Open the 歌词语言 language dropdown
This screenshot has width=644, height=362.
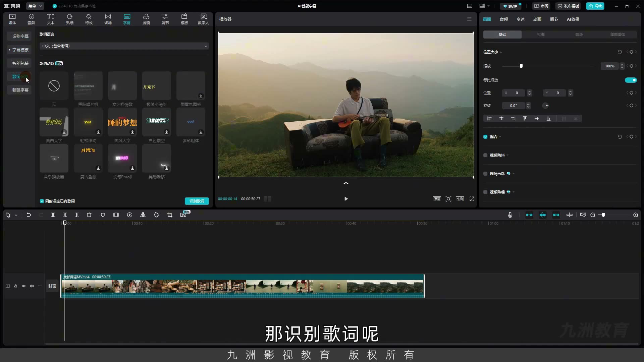[x=124, y=46]
